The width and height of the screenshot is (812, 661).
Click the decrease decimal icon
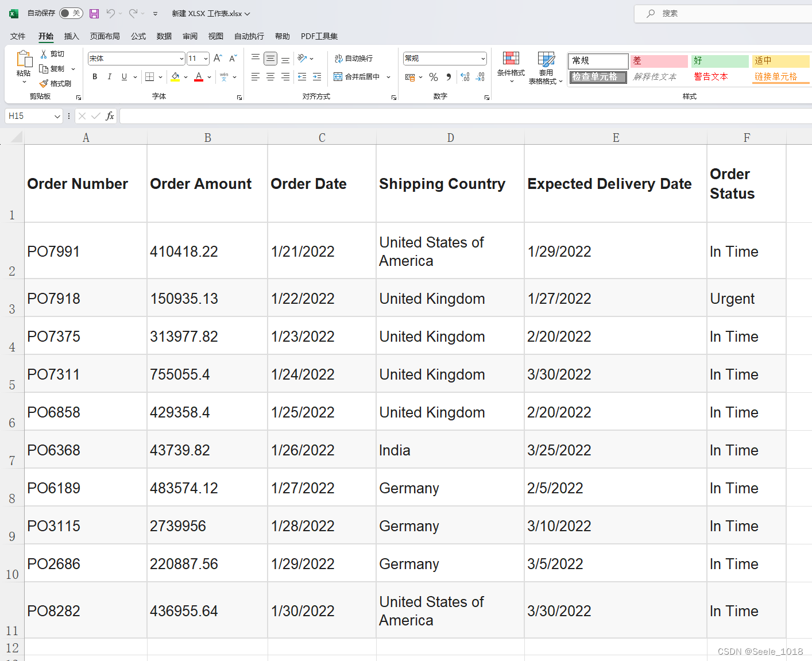481,76
